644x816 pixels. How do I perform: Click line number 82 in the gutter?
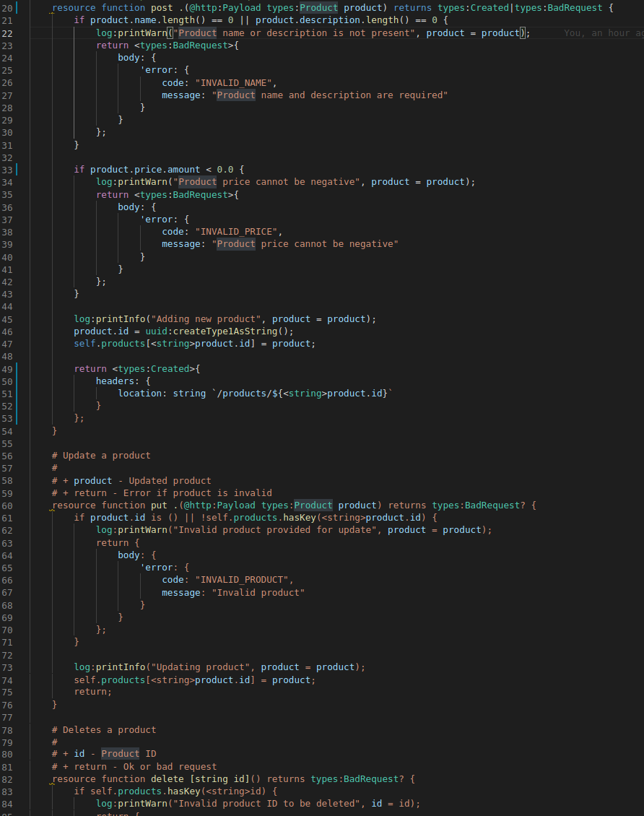(7, 780)
